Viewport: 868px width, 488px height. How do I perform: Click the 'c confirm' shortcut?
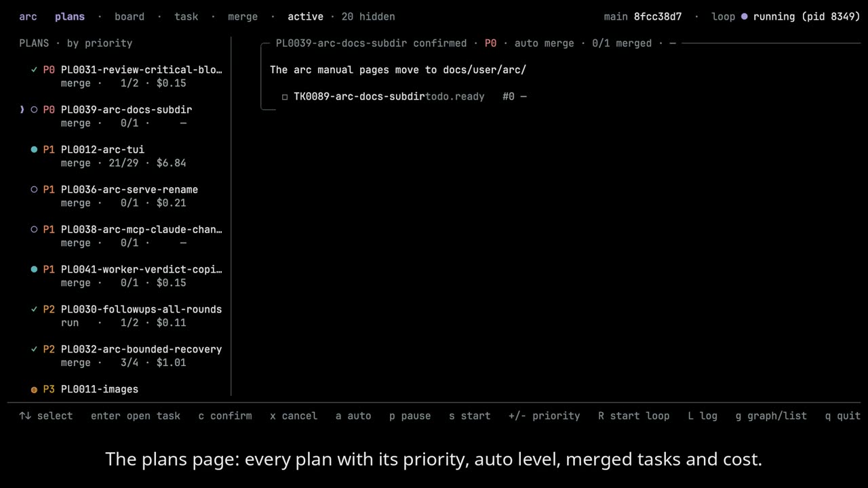tap(225, 416)
